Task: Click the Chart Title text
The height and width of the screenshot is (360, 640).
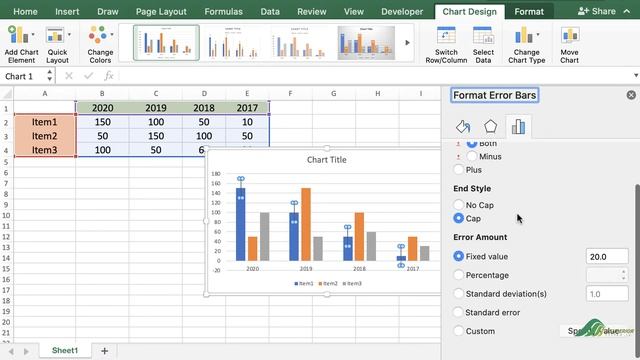Action: point(327,160)
